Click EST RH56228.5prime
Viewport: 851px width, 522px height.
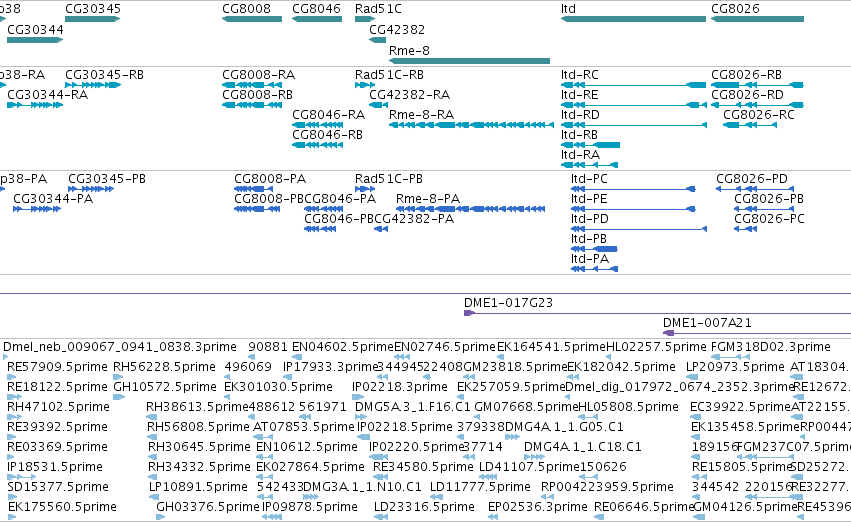[x=118, y=377]
